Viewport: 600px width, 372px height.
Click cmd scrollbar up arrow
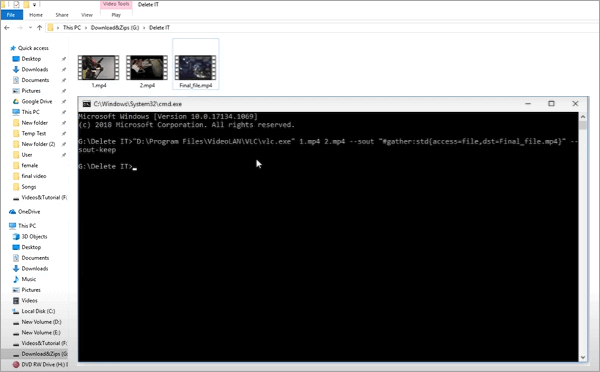(x=583, y=117)
